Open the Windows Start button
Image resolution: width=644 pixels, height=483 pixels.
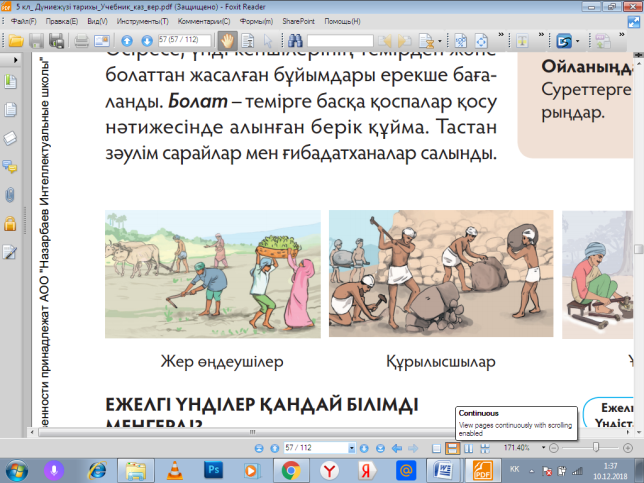click(16, 471)
